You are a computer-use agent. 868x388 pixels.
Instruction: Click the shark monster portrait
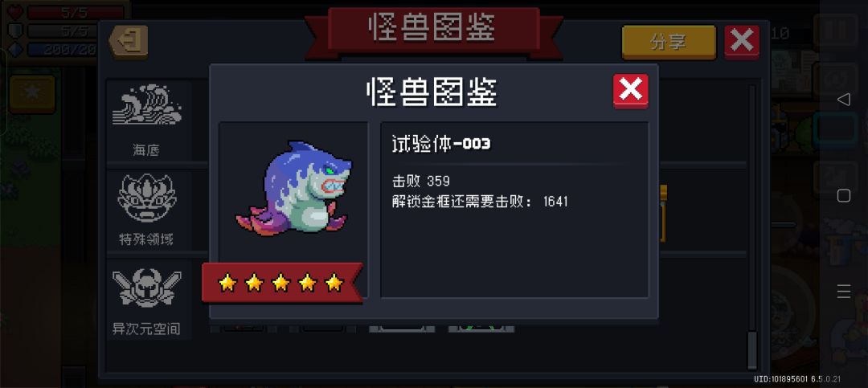click(293, 188)
